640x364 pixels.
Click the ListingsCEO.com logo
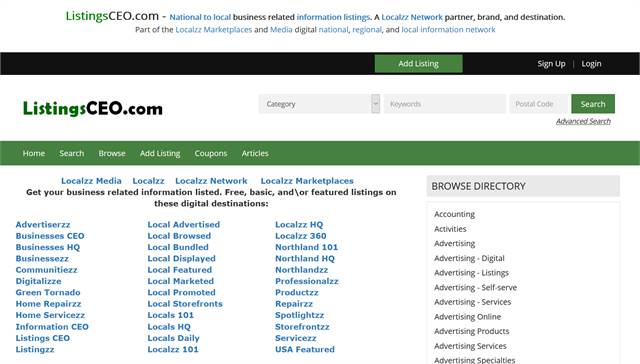pyautogui.click(x=93, y=109)
